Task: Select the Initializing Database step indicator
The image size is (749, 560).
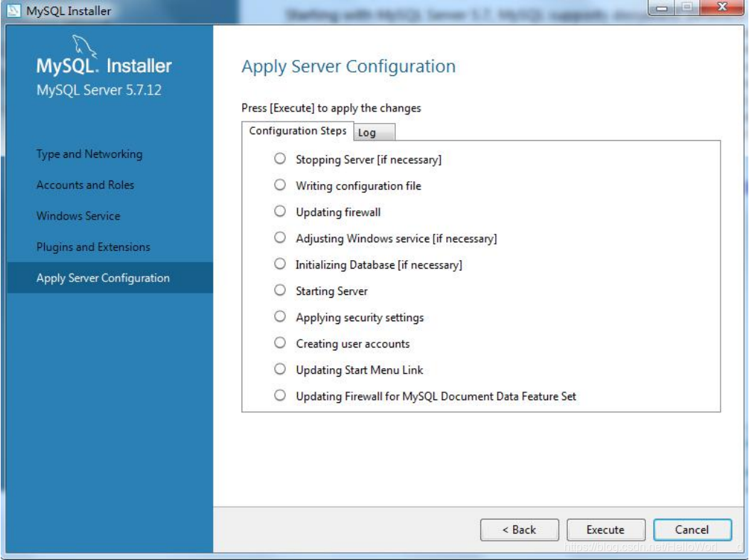Action: pos(280,263)
